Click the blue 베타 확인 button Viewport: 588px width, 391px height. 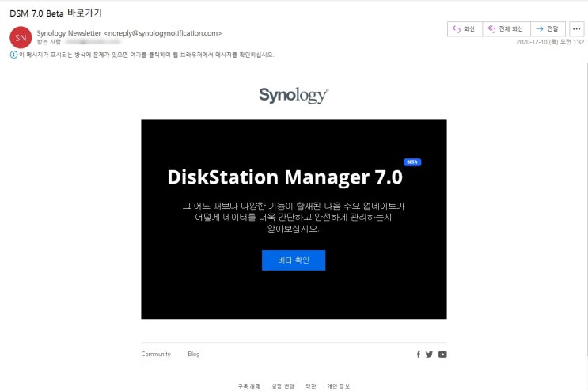point(294,260)
